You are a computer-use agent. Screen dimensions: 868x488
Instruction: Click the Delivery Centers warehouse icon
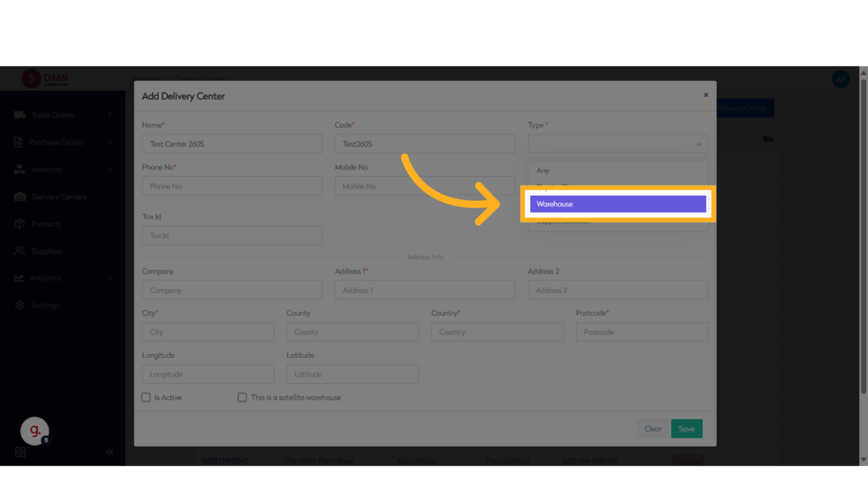point(20,197)
